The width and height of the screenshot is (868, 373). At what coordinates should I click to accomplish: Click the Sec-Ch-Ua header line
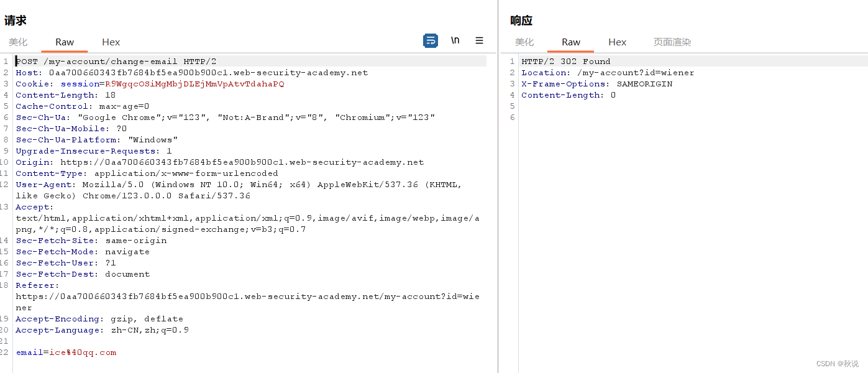coord(225,117)
